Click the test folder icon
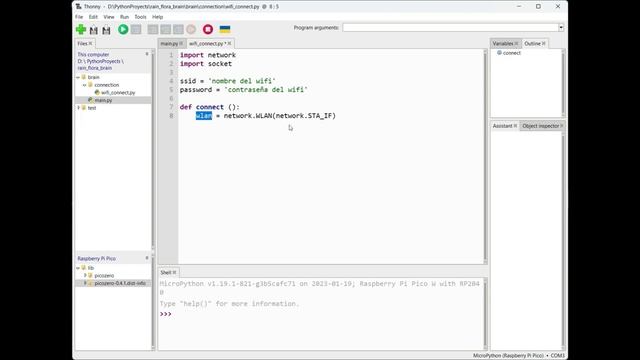Viewport: 640px width, 360px height. 84,108
